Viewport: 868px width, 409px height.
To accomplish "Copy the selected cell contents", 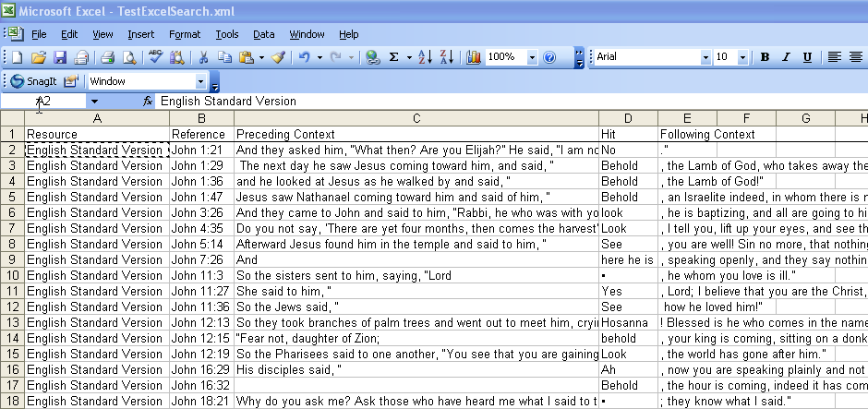I will [x=224, y=57].
